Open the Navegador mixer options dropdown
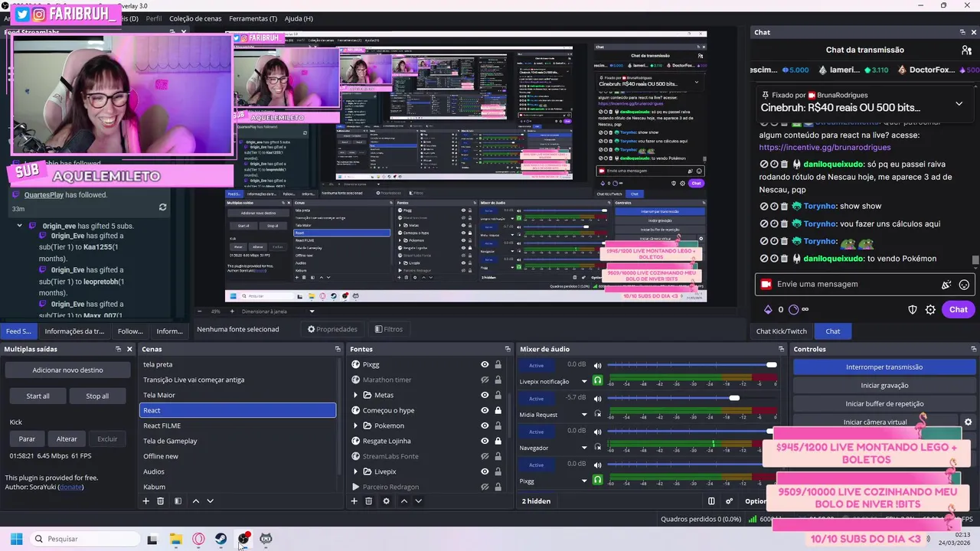 pyautogui.click(x=584, y=448)
